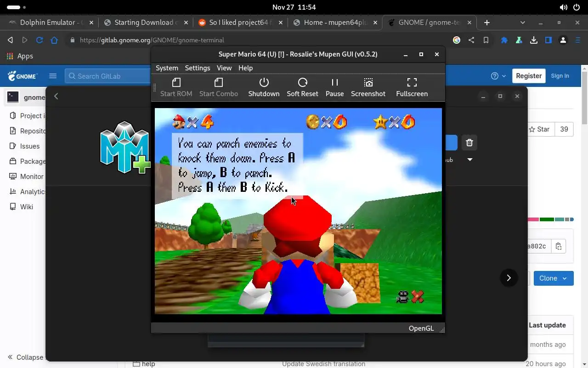Click the star count 39
The width and height of the screenshot is (588, 368).
[x=564, y=129]
